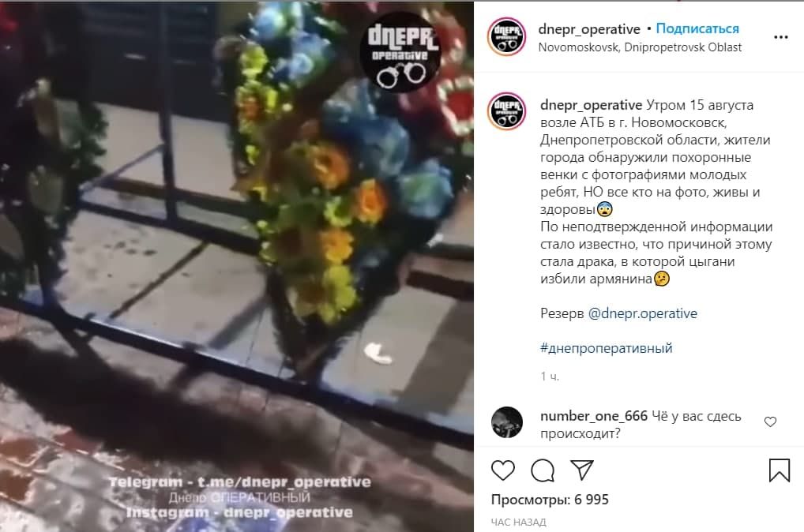Click the Dnepr Operative handcuffs logo watermark
Image resolution: width=804 pixels, height=532 pixels.
pos(401,54)
